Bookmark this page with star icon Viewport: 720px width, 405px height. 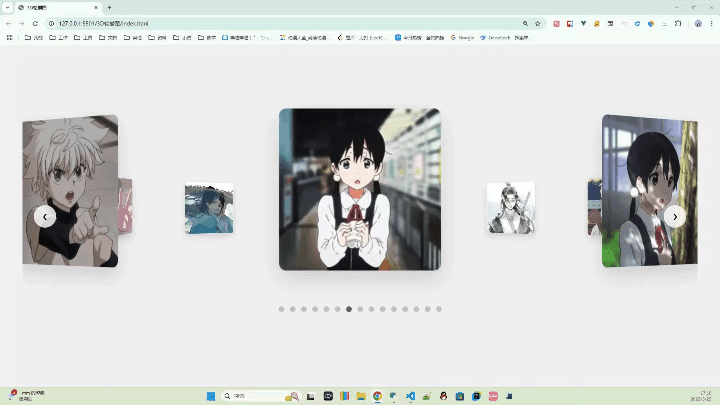pyautogui.click(x=538, y=23)
